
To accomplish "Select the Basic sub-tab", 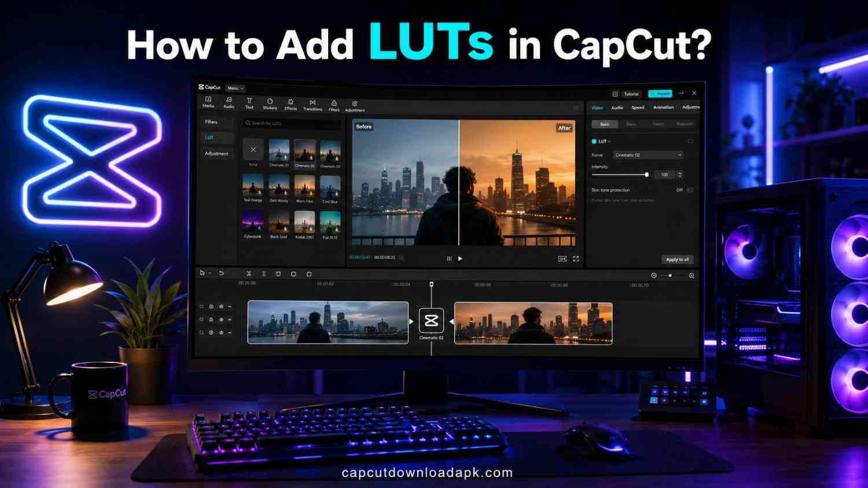I will coord(605,124).
